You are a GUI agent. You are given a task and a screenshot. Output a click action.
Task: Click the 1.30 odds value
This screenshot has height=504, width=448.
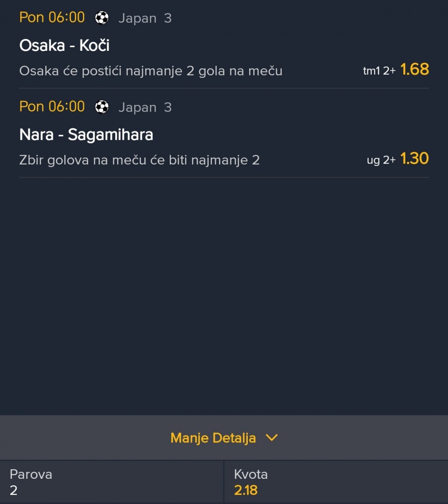coord(414,159)
